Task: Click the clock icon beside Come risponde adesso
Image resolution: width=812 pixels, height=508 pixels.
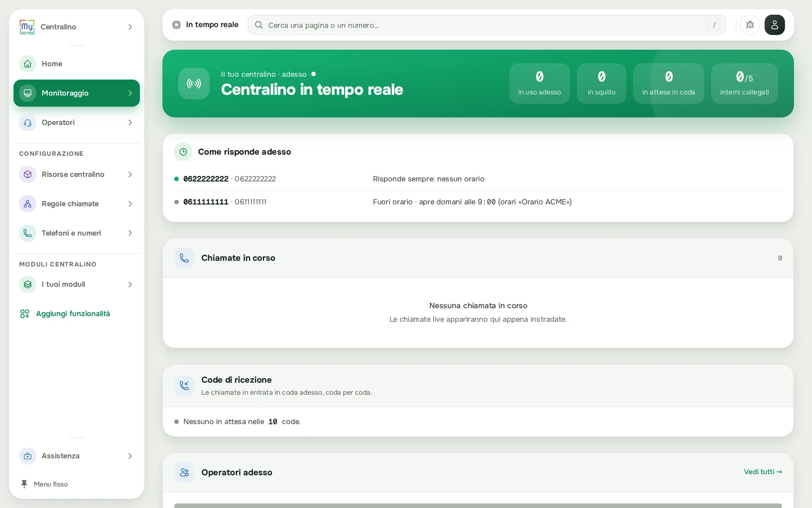Action: [183, 152]
